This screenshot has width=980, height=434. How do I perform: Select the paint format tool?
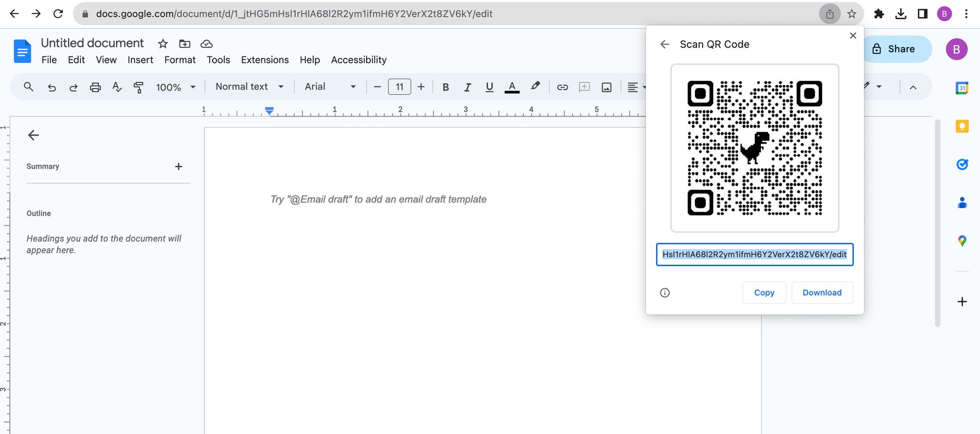coord(139,87)
